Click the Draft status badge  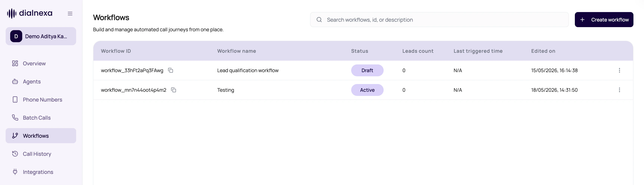(367, 70)
